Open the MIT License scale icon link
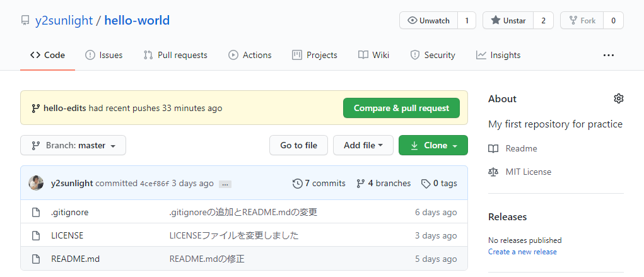This screenshot has width=644, height=277. point(493,172)
